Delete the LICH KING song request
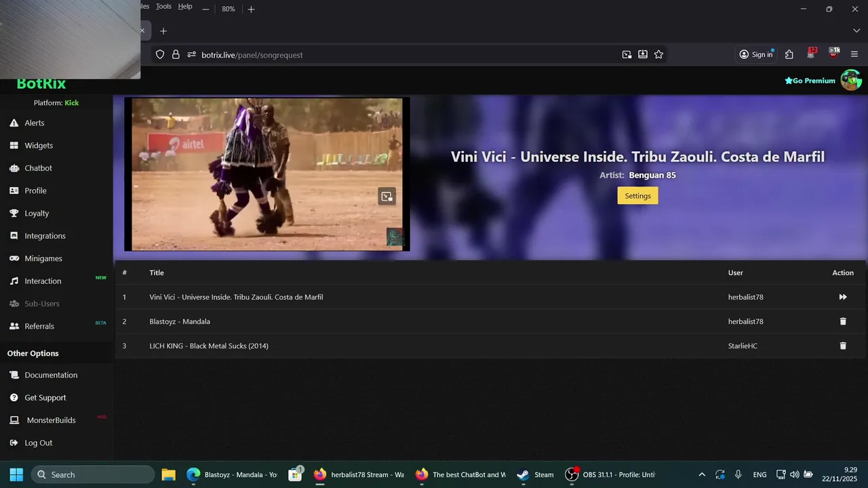 pyautogui.click(x=843, y=346)
